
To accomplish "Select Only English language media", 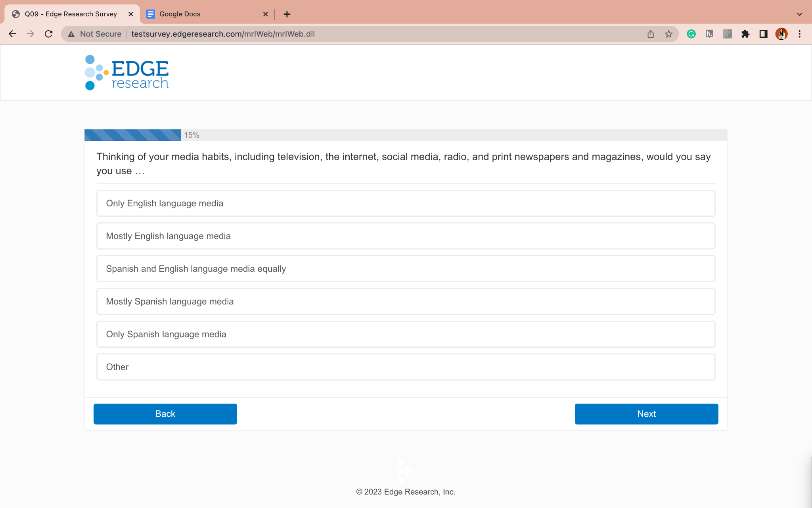I will coord(406,203).
